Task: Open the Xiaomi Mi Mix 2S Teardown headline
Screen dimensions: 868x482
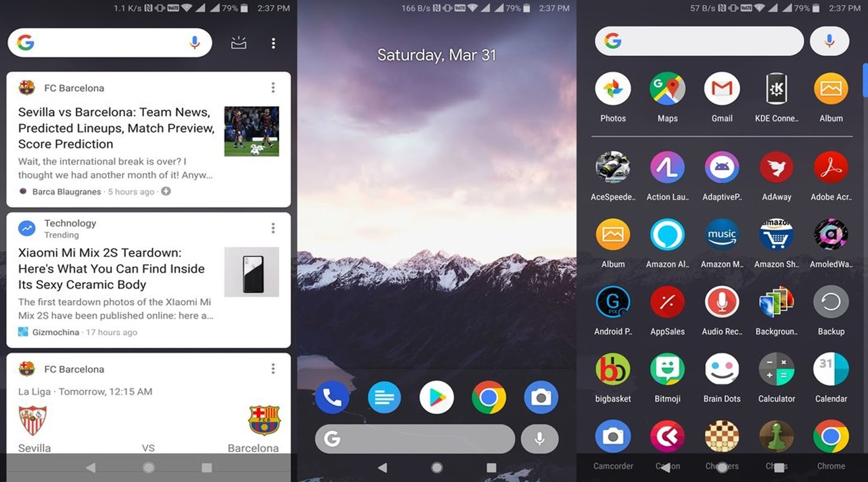Action: coord(111,268)
